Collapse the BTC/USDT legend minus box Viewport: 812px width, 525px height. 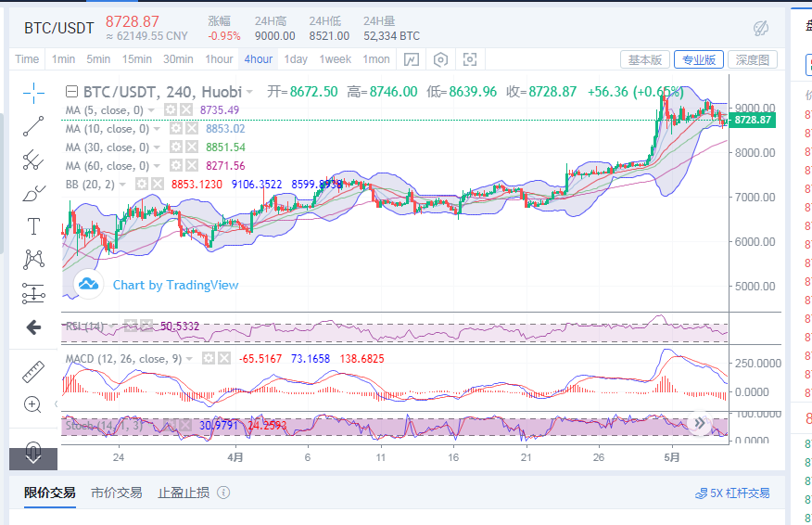pos(71,92)
